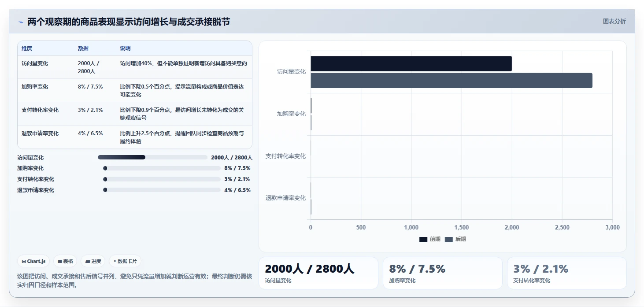Click chart y-axis label 访问量变化
Screen dimensions: 644x307
(291, 71)
